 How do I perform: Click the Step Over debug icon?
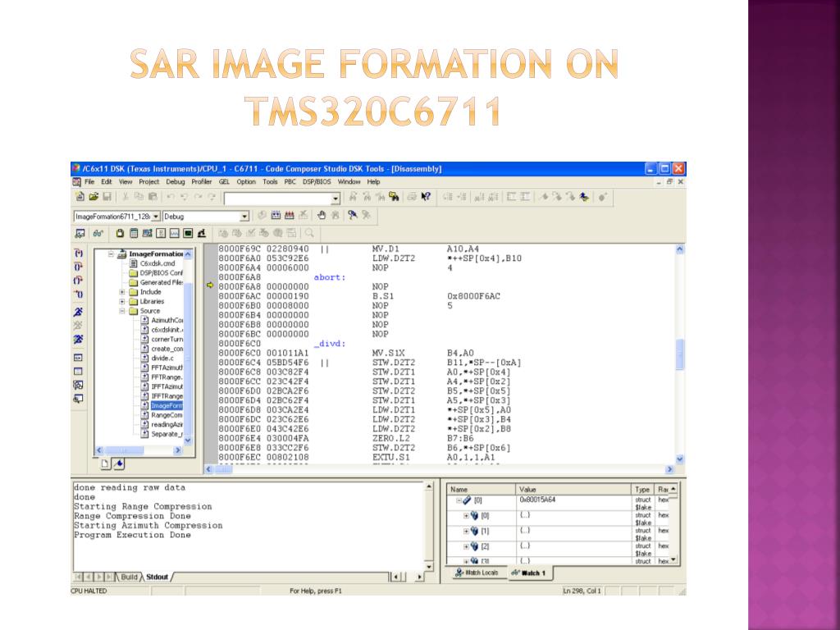click(78, 267)
